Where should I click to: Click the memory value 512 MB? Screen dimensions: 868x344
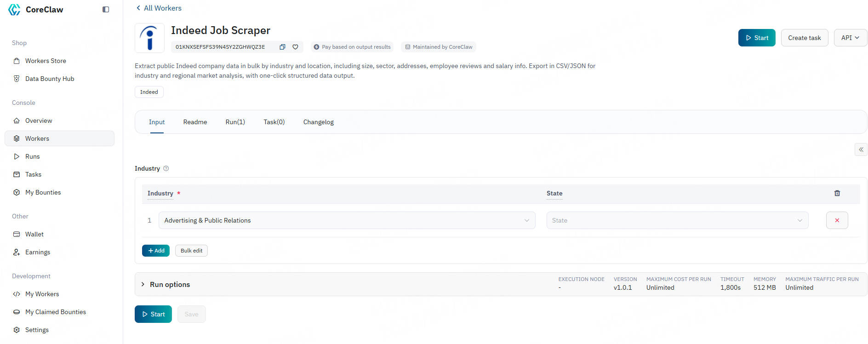click(x=765, y=287)
